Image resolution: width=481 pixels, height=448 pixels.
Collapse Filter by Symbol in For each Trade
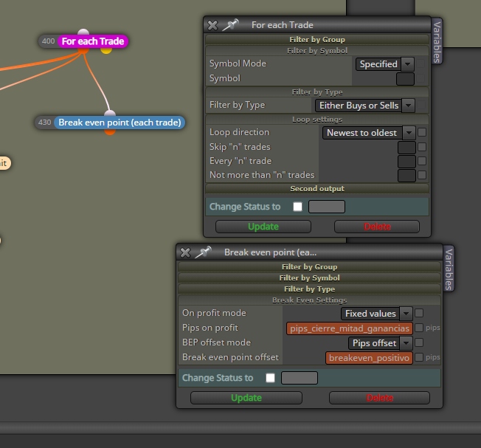coord(317,51)
